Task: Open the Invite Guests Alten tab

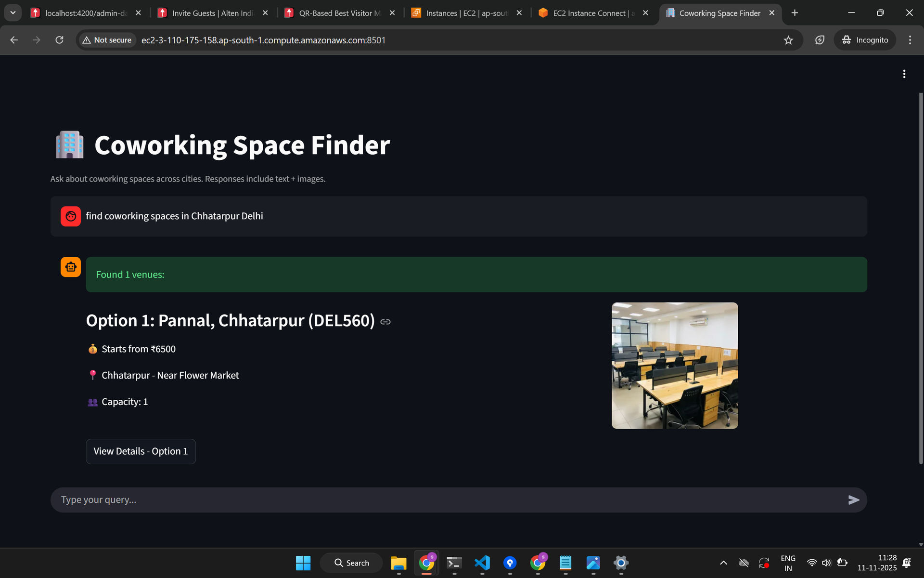Action: [x=212, y=13]
